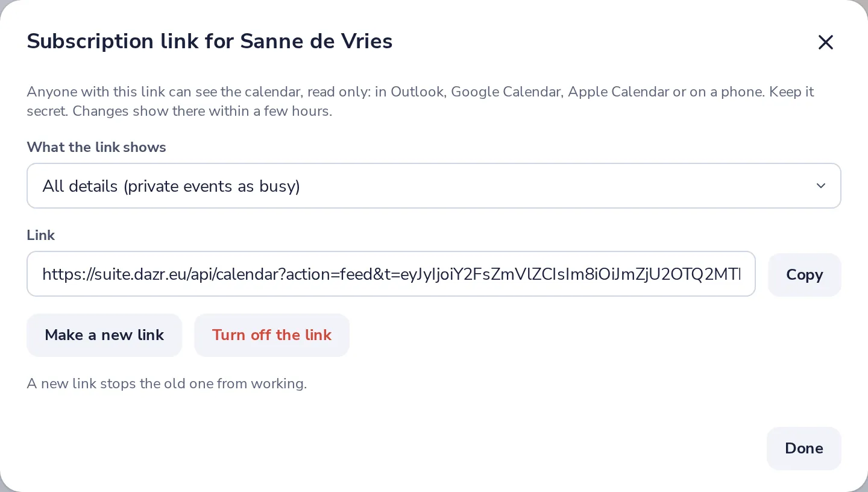
Task: Click Make a new link
Action: [x=104, y=335]
